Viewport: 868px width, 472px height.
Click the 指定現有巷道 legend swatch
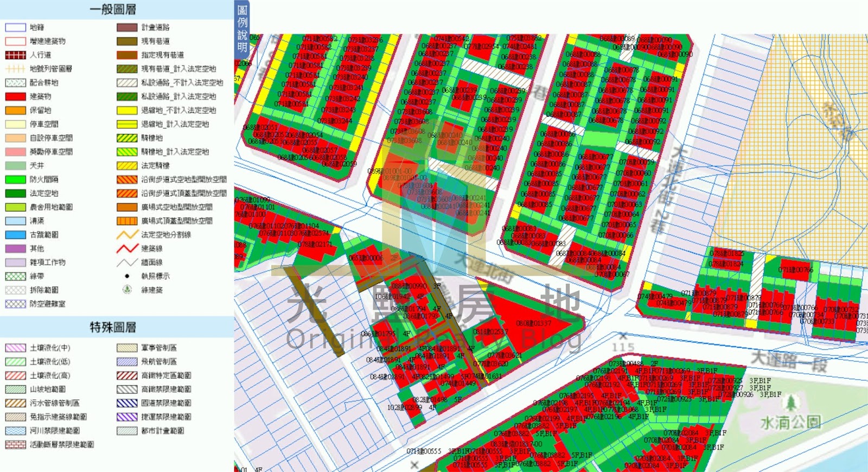(127, 55)
